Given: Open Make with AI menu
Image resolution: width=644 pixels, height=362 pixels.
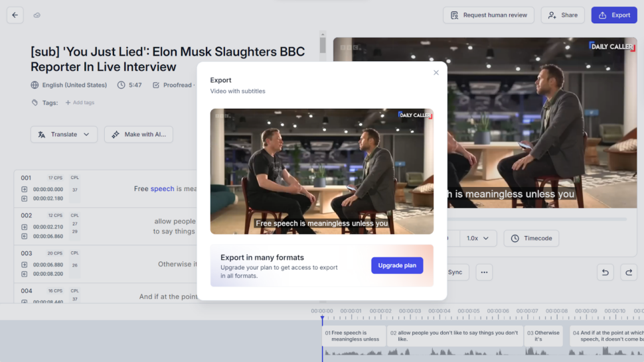Looking at the screenshot, I should click(138, 135).
